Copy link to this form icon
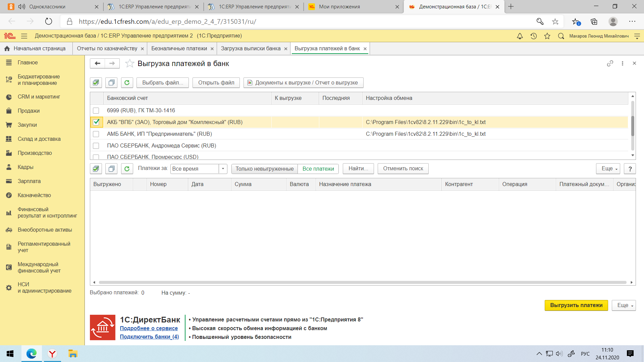The height and width of the screenshot is (362, 644). pos(610,63)
